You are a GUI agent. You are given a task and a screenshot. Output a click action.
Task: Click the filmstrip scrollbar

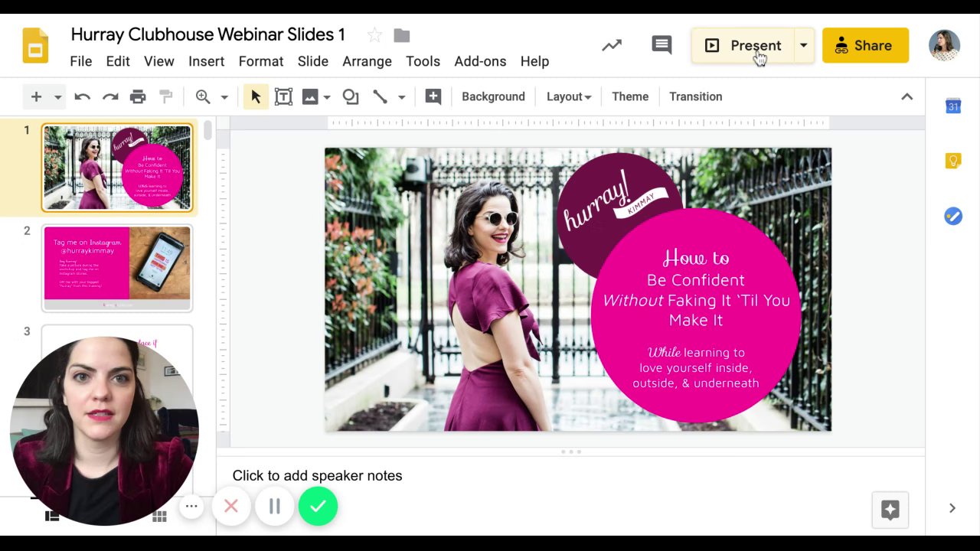(x=207, y=131)
